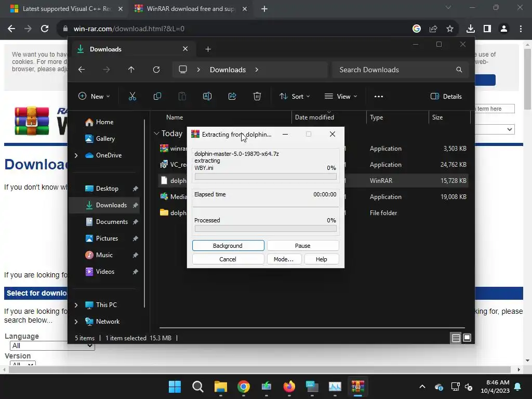Select the Downloads Explorer tab
Image resolution: width=532 pixels, height=399 pixels.
[132, 49]
